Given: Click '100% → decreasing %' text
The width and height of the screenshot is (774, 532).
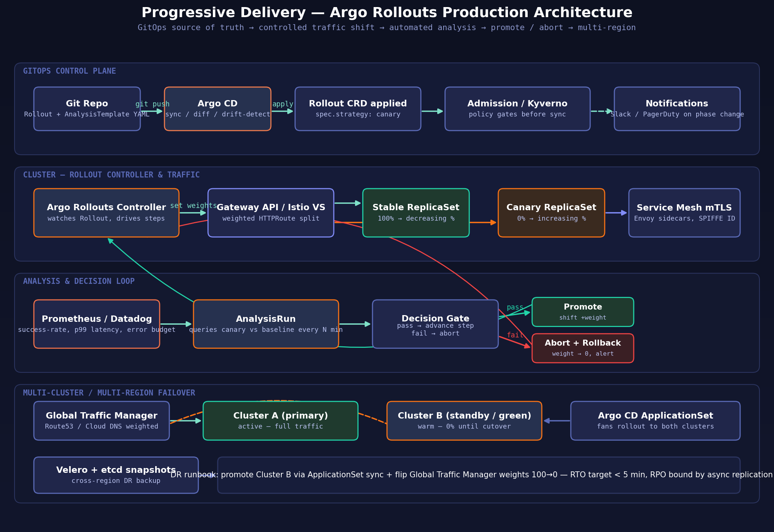Looking at the screenshot, I should coord(416,218).
